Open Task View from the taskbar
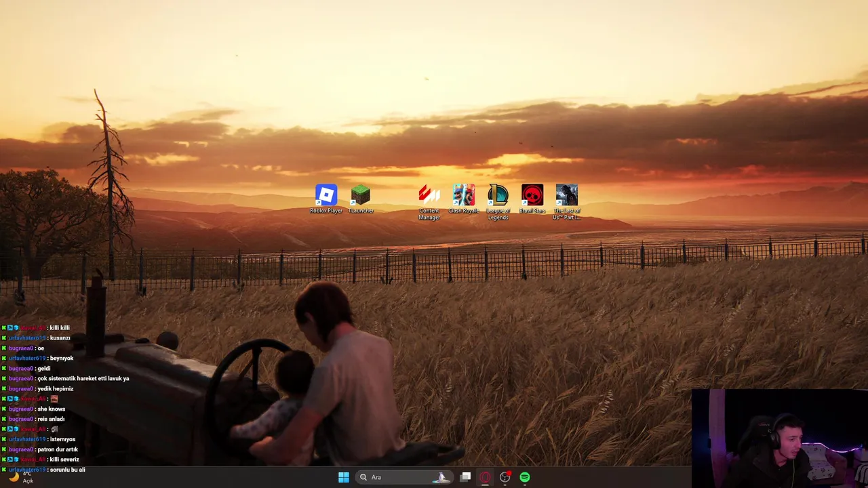Image resolution: width=868 pixels, height=488 pixels. tap(465, 477)
